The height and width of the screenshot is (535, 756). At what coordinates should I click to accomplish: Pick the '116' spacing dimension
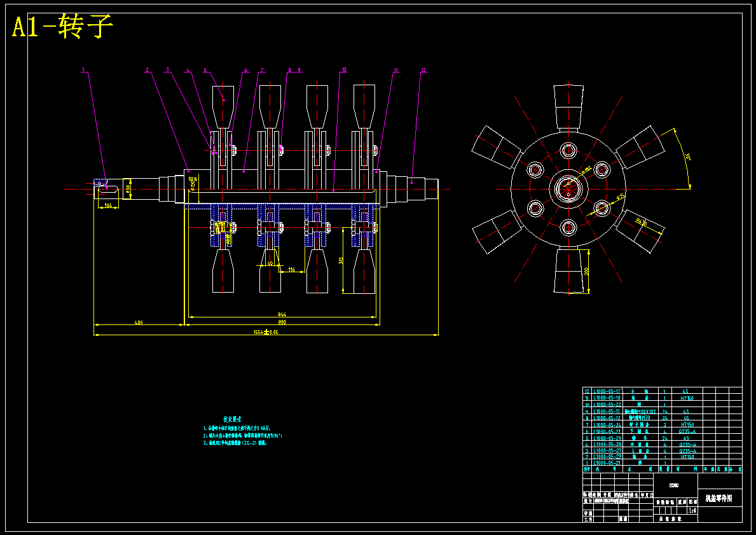point(291,270)
